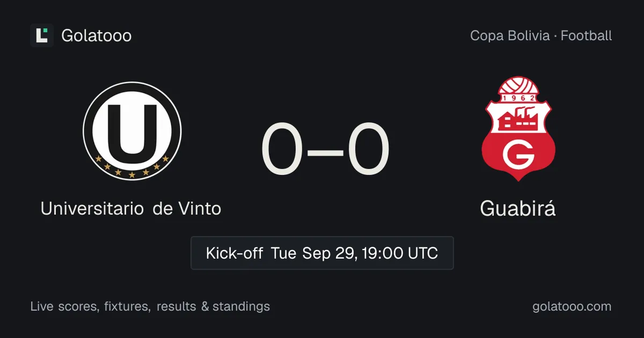644x338 pixels.
Task: Open the Copa Bolivia · Football label
Action: (x=541, y=36)
